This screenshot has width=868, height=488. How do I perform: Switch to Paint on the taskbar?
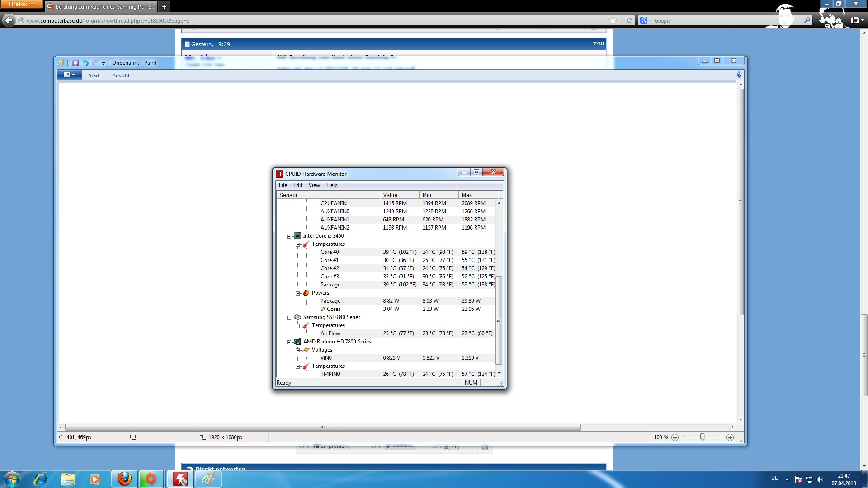(208, 479)
